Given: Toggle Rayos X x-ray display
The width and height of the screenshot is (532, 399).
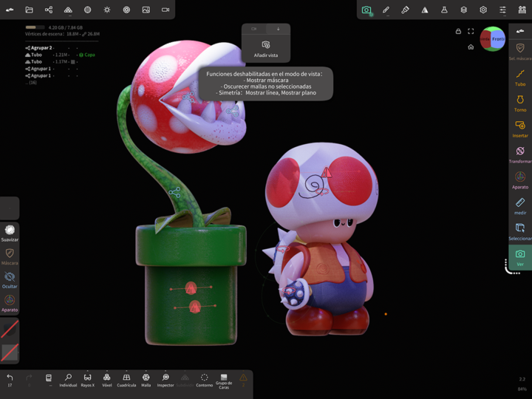Looking at the screenshot, I should tap(87, 380).
